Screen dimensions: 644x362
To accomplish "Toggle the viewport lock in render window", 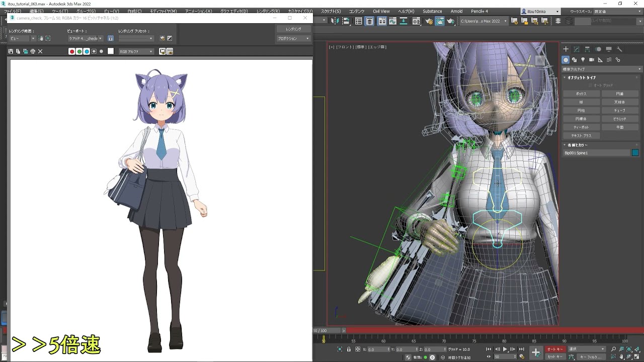I will pos(110,38).
